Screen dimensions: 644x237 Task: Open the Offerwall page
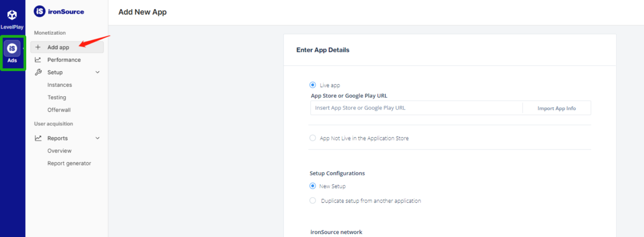pos(58,110)
